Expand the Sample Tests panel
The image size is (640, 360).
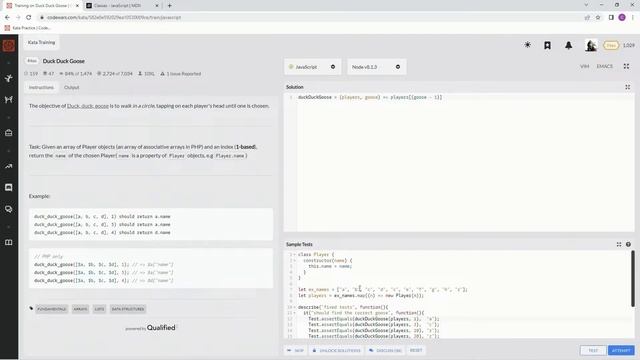tap(619, 244)
